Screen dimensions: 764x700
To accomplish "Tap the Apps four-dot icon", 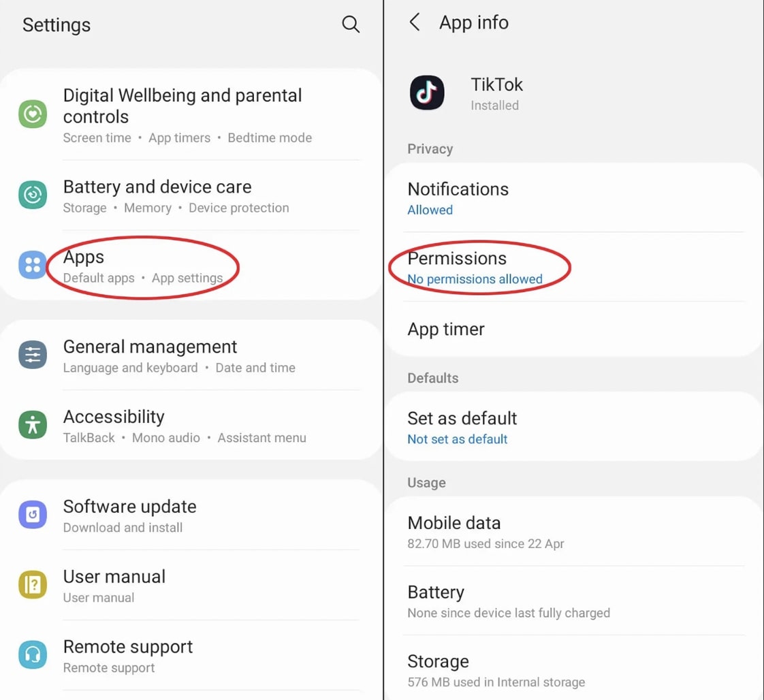I will [x=33, y=266].
